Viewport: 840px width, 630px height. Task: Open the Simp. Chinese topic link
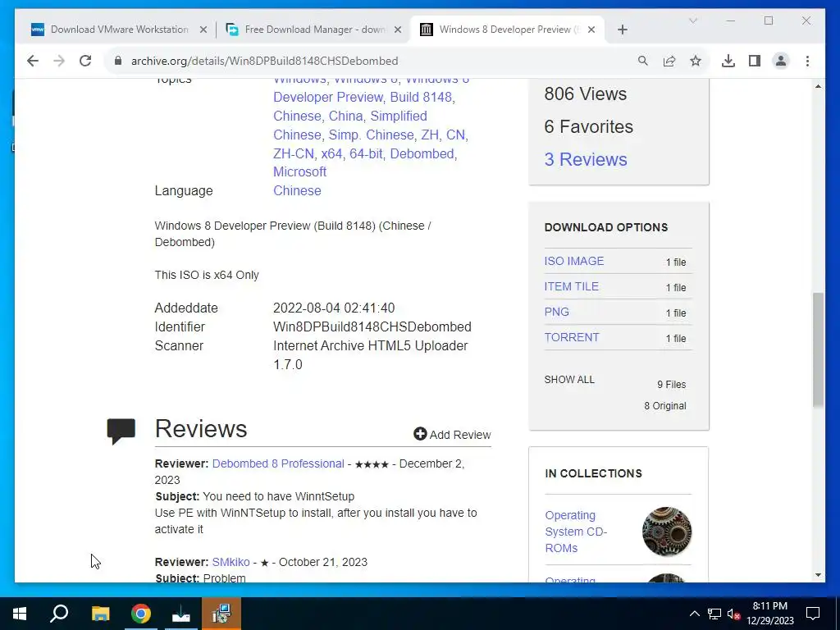pyautogui.click(x=371, y=135)
